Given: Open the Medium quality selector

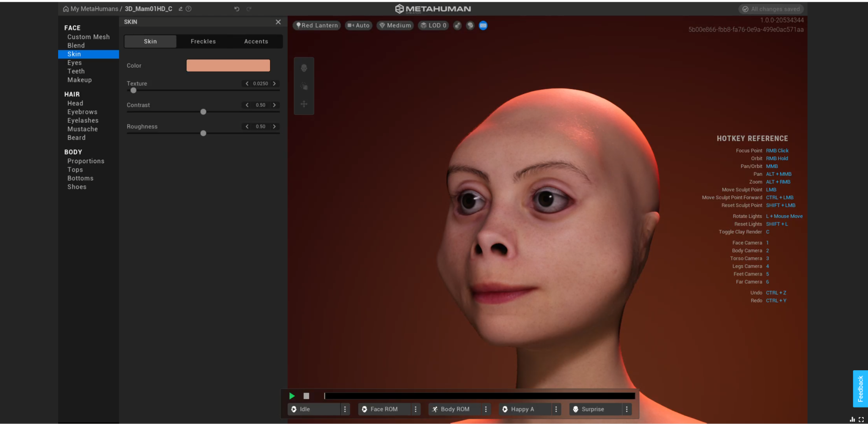Looking at the screenshot, I should [395, 26].
